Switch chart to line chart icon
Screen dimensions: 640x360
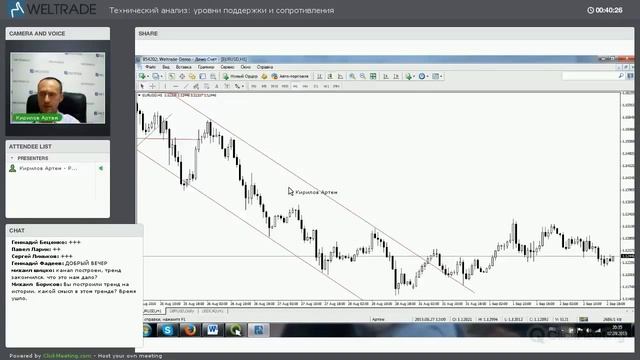click(340, 76)
